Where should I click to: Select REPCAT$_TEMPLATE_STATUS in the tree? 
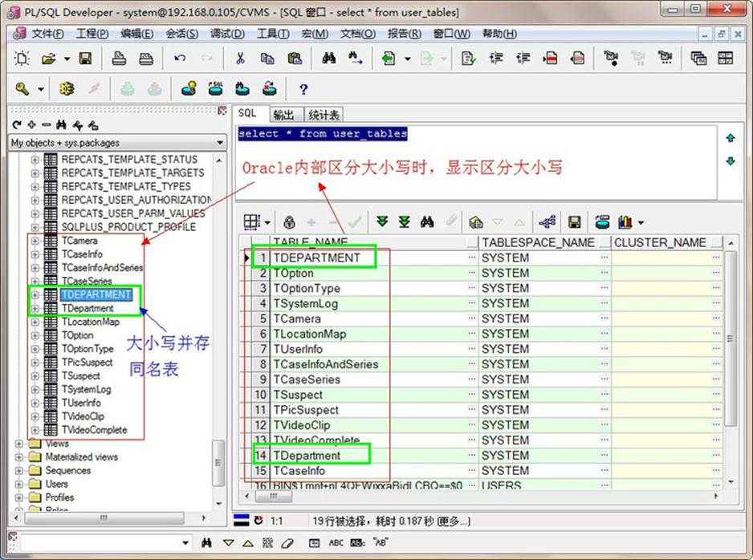(130, 160)
